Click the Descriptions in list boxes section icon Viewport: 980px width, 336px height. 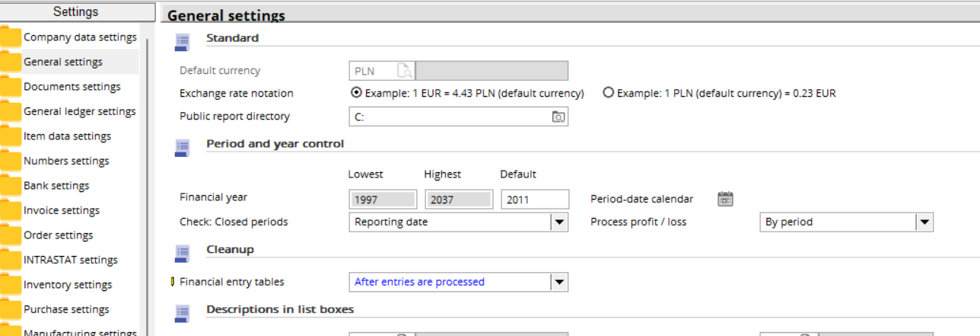(182, 313)
